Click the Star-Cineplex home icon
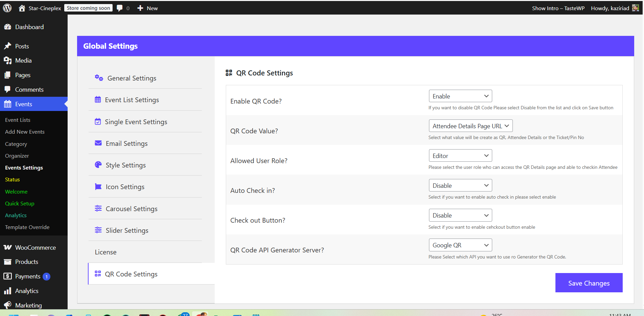The width and height of the screenshot is (644, 316). [22, 8]
